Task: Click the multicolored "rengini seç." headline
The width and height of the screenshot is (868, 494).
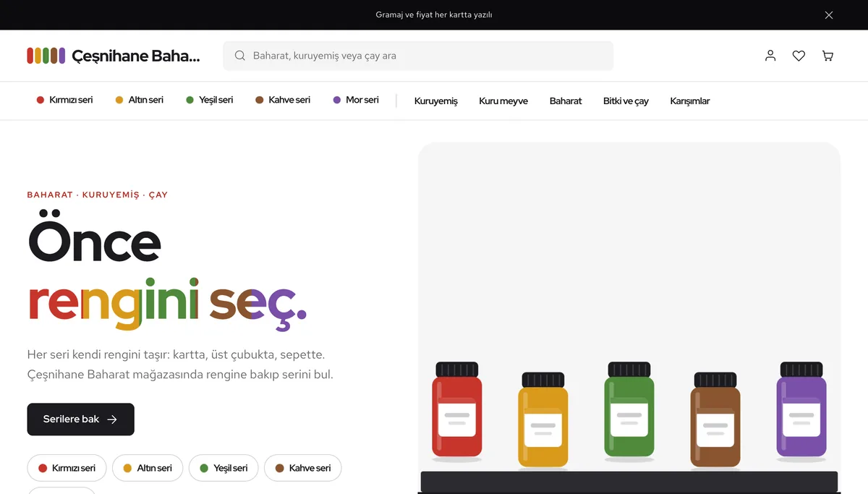Action: click(167, 305)
